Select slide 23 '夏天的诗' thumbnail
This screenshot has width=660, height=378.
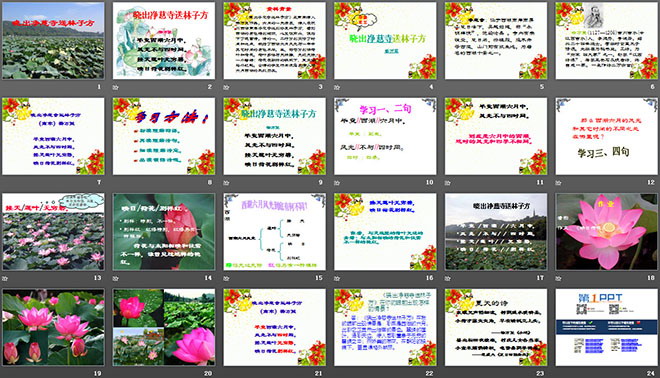point(496,327)
